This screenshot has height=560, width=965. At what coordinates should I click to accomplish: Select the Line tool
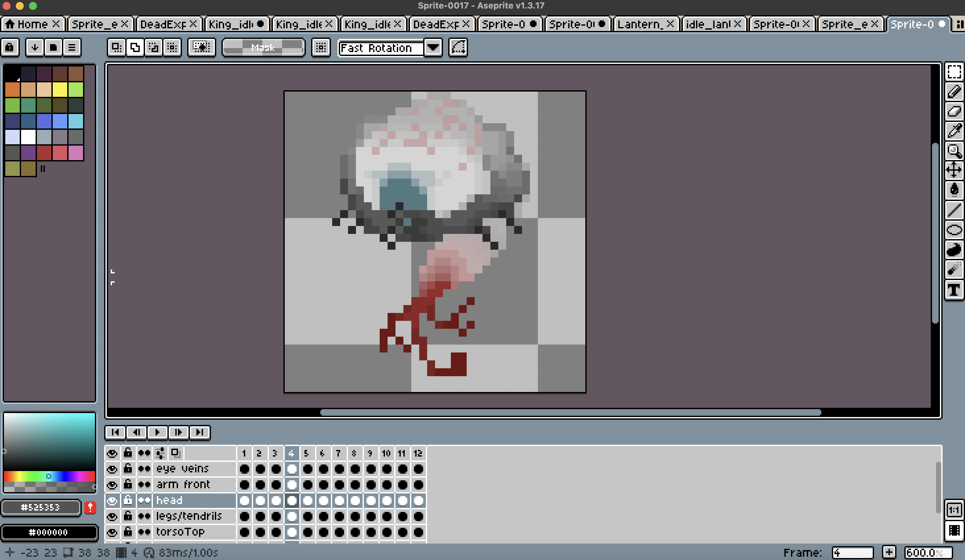[x=953, y=210]
